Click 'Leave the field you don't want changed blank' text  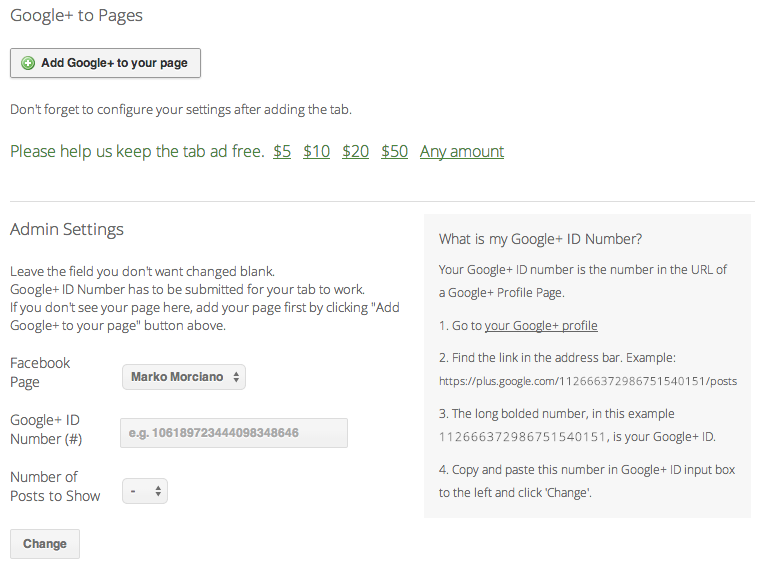(142, 271)
